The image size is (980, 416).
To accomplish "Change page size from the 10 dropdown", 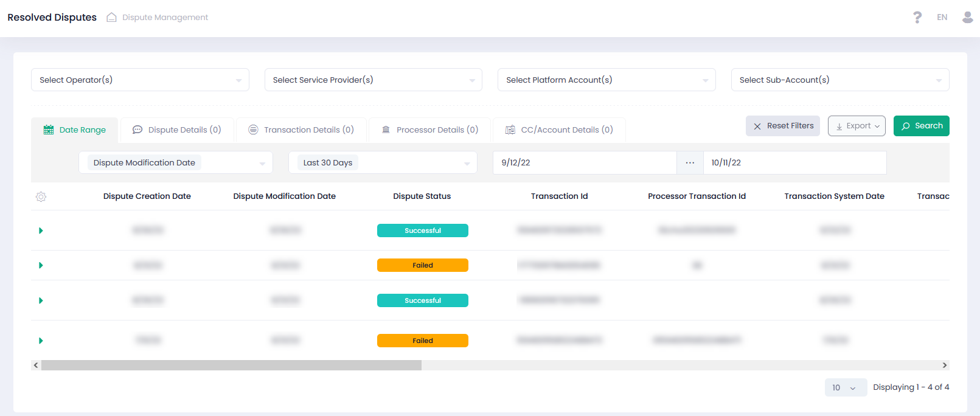I will coord(845,387).
